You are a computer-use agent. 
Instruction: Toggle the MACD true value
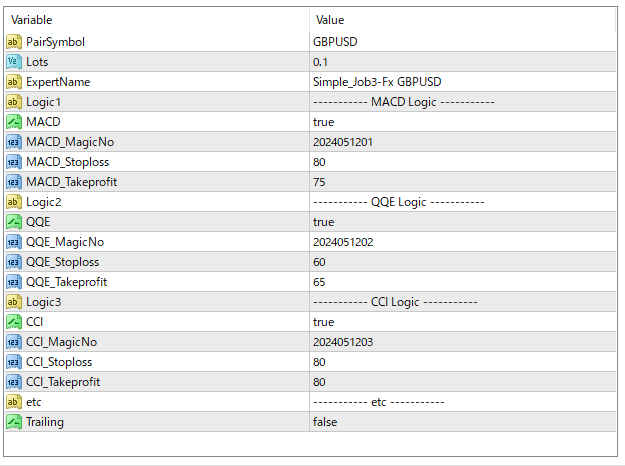(x=324, y=122)
